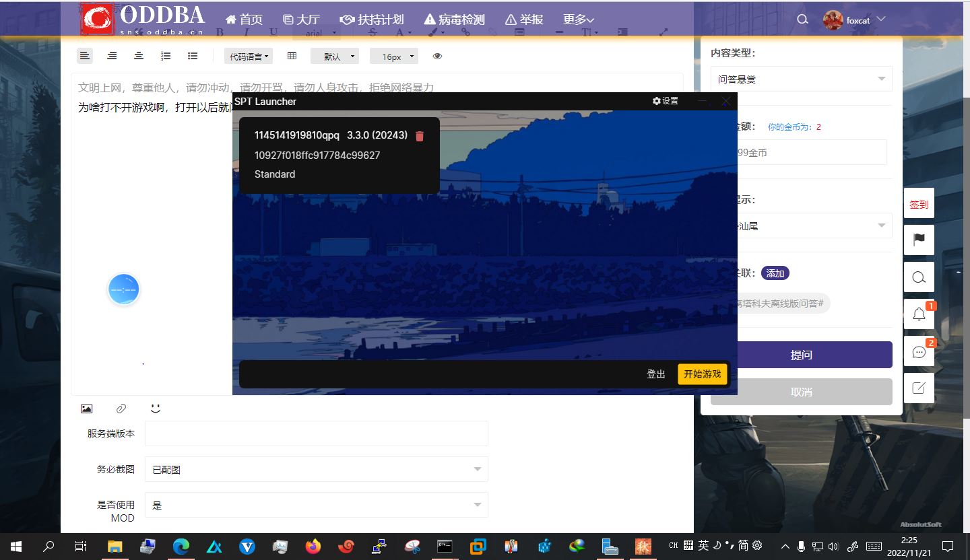Expand the 更多 navigation menu
Viewport: 970px width, 560px height.
coord(577,19)
